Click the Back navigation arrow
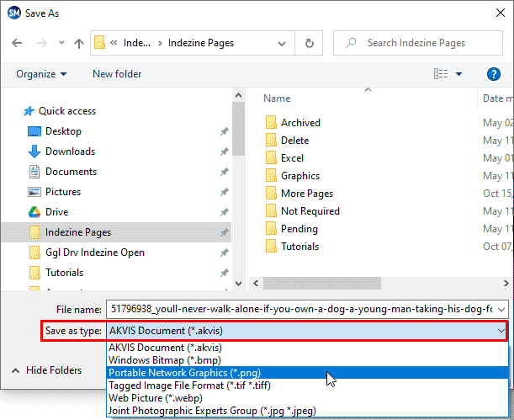The width and height of the screenshot is (514, 420). coord(18,43)
